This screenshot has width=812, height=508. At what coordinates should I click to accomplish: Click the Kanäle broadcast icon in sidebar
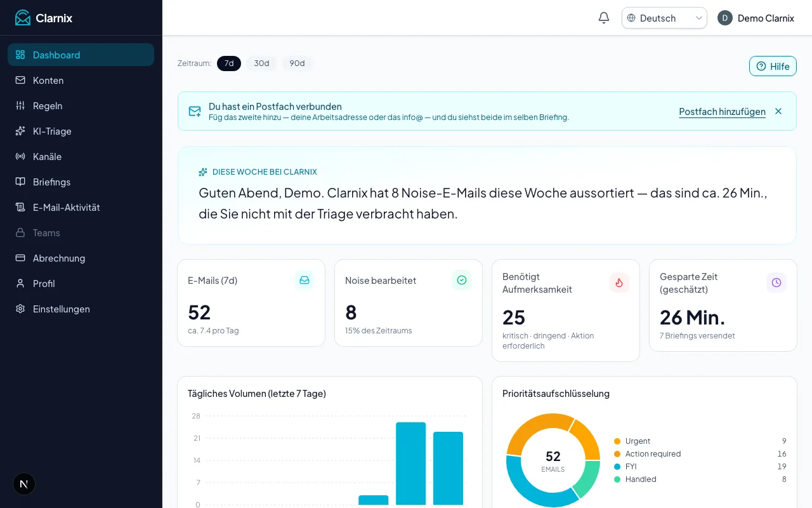coord(20,156)
